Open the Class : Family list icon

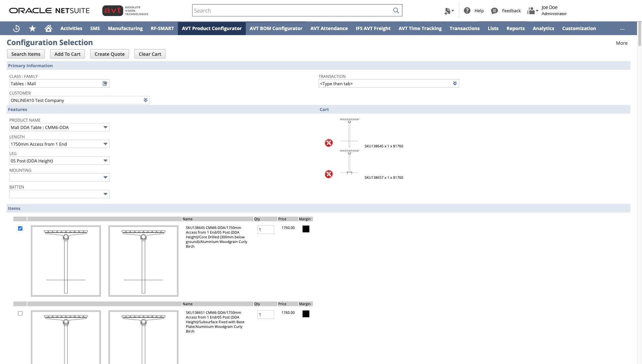coord(105,84)
